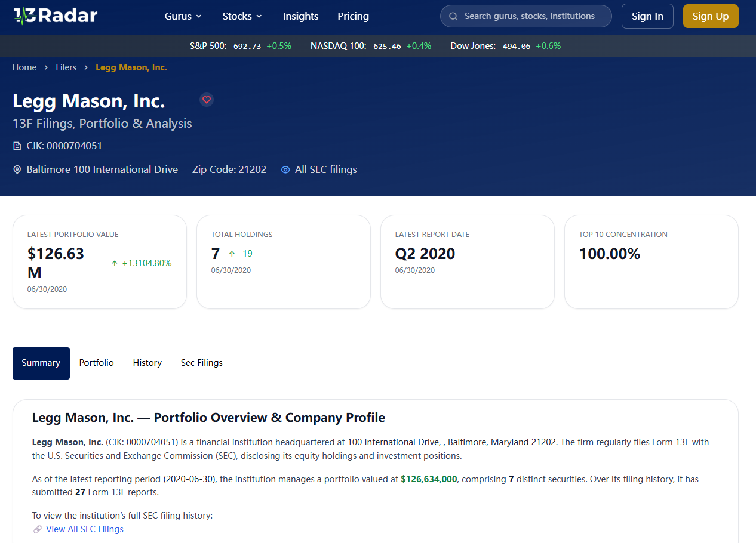Viewport: 756px width, 543px height.
Task: Follow the All SEC filings link
Action: [x=325, y=169]
